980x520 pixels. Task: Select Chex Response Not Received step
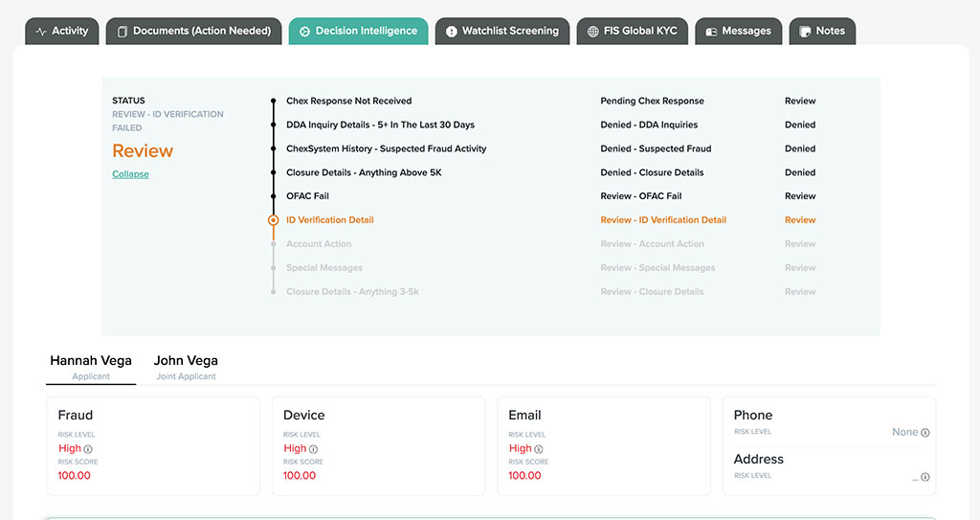(x=348, y=101)
